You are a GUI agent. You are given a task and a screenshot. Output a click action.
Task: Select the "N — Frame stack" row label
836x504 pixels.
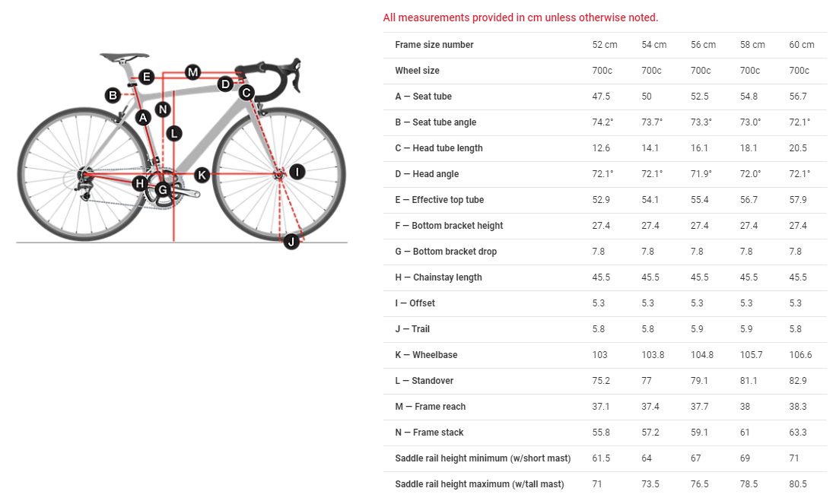[x=429, y=433]
